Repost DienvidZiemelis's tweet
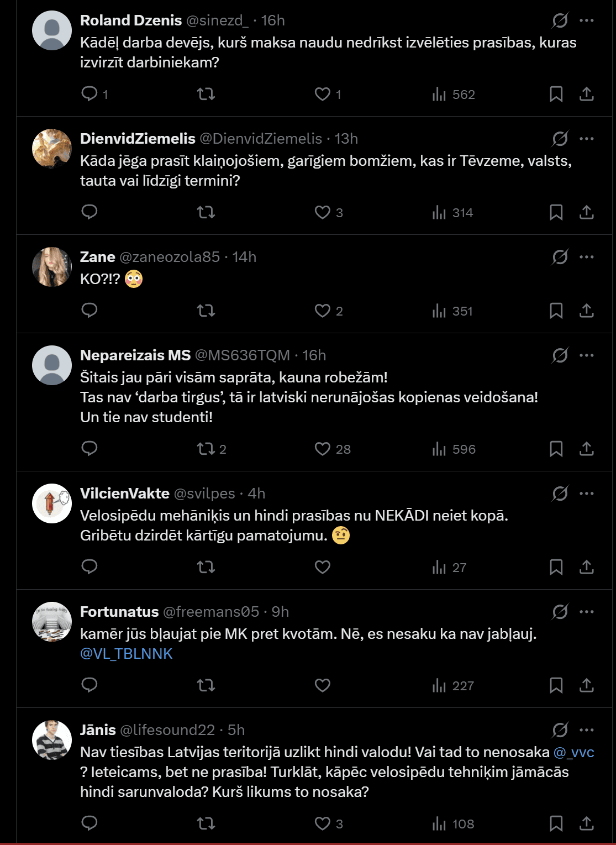This screenshot has width=616, height=845. point(206,212)
